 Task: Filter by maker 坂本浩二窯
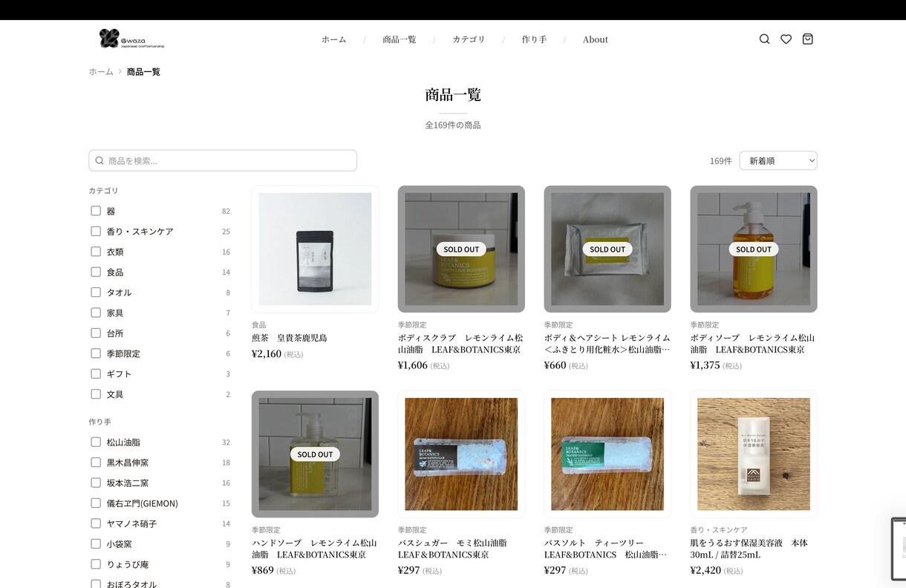click(x=96, y=483)
